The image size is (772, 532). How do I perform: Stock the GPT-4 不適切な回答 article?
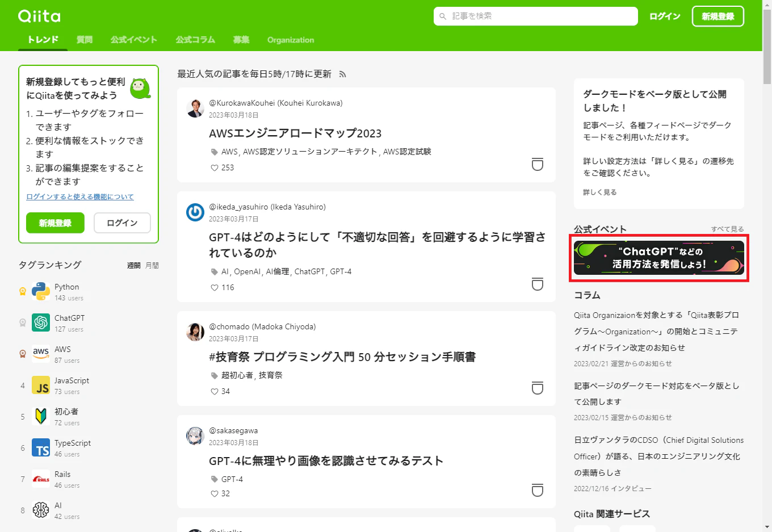[538, 284]
